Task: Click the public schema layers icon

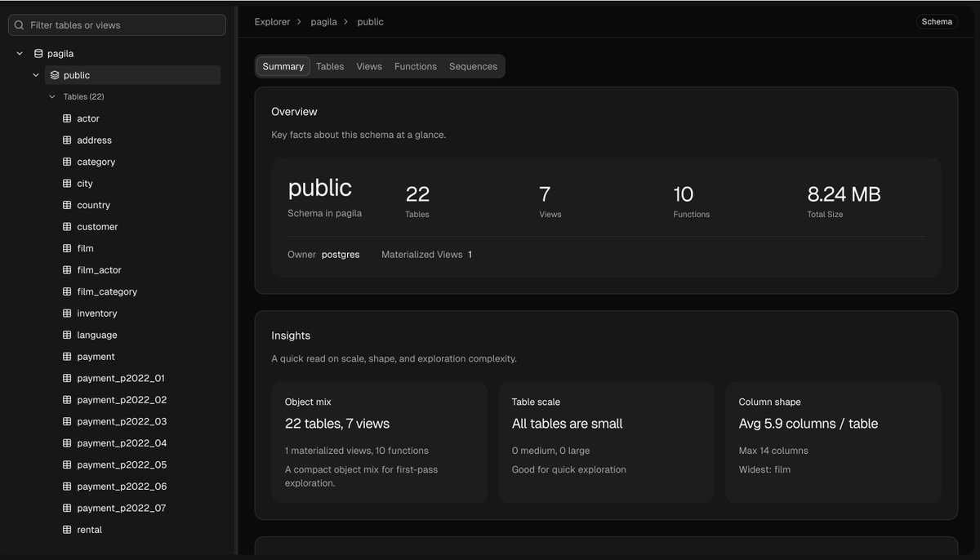Action: click(x=55, y=75)
